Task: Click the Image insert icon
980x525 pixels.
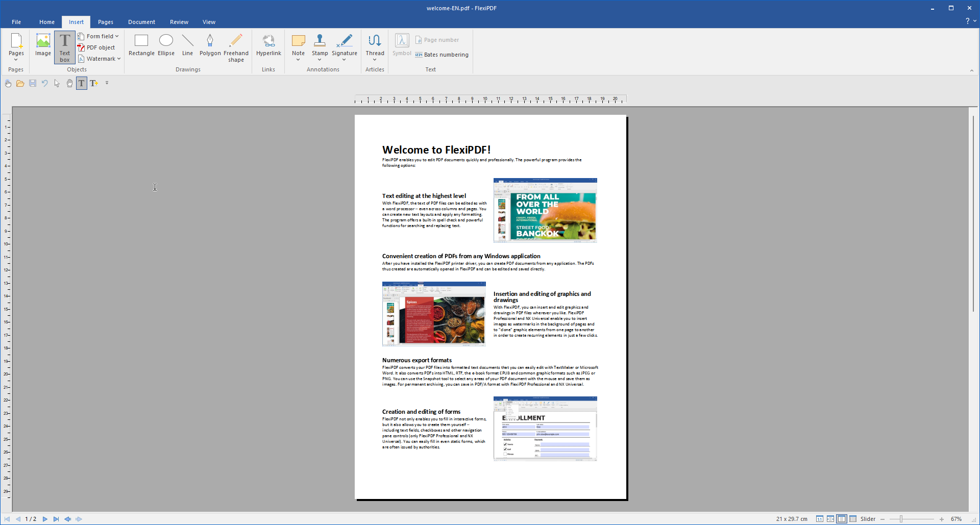Action: pos(43,45)
